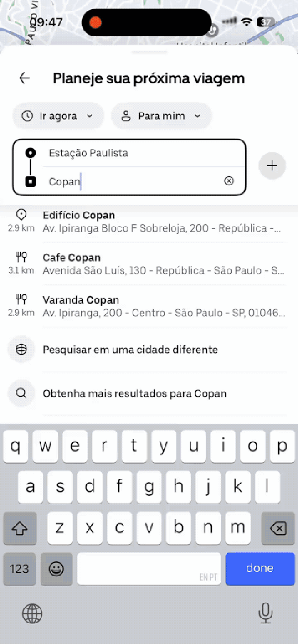Tap the keyboard globe to switch languages
298x644 pixels.
pyautogui.click(x=32, y=614)
